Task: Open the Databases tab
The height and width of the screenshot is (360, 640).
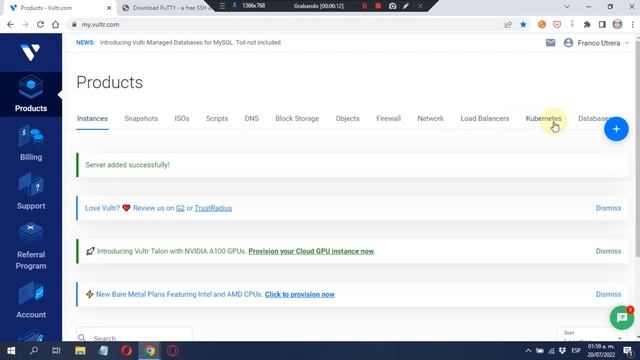Action: tap(594, 118)
